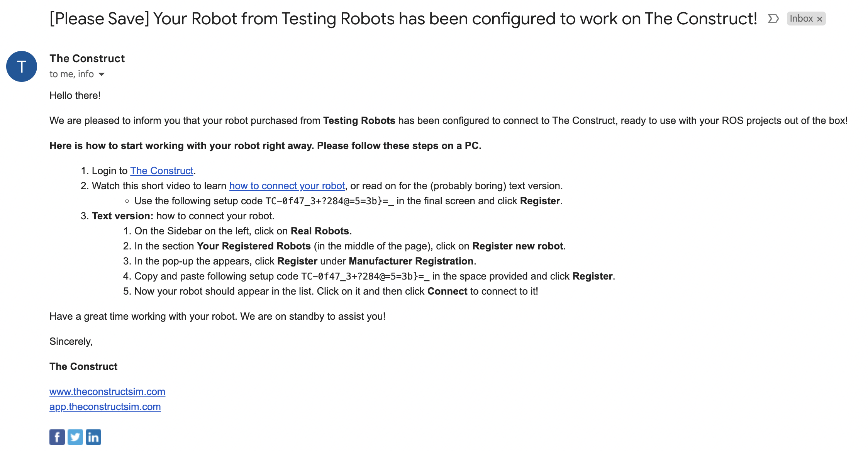Open the LinkedIn social icon
The width and height of the screenshot is (868, 451).
93,437
